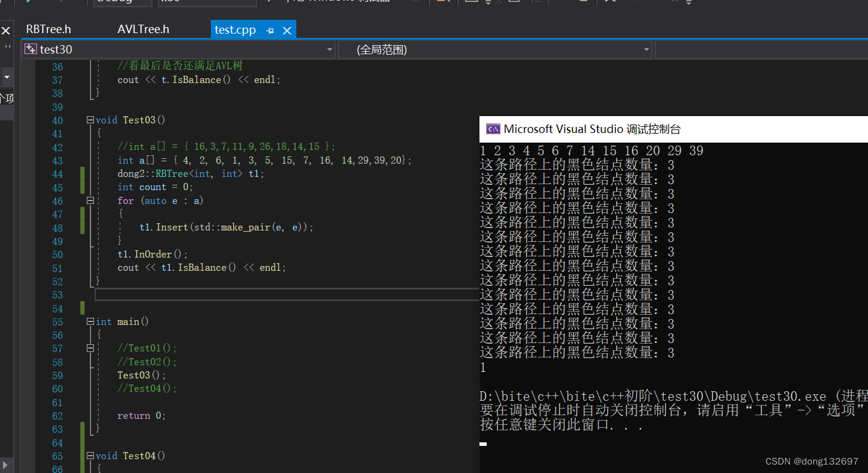Collapse the for loop at line 46
The image size is (868, 473).
pos(90,200)
